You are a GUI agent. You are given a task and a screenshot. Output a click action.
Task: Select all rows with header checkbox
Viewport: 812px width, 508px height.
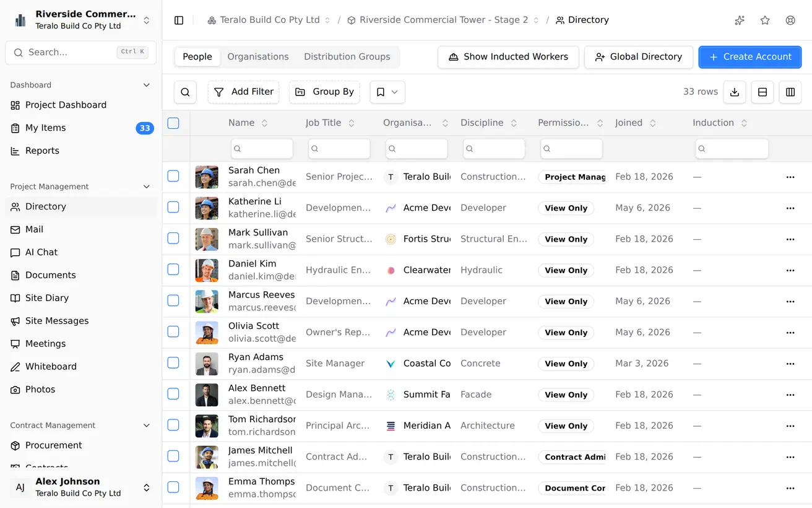(173, 123)
